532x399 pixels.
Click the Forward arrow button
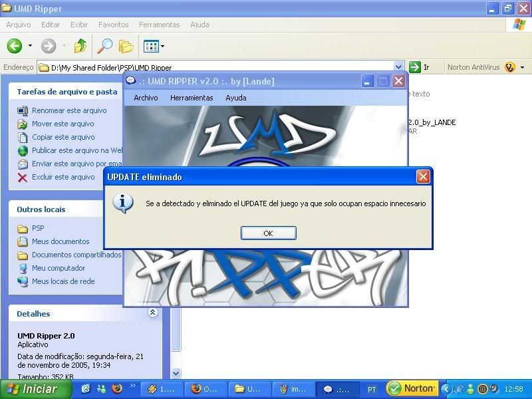[49, 46]
